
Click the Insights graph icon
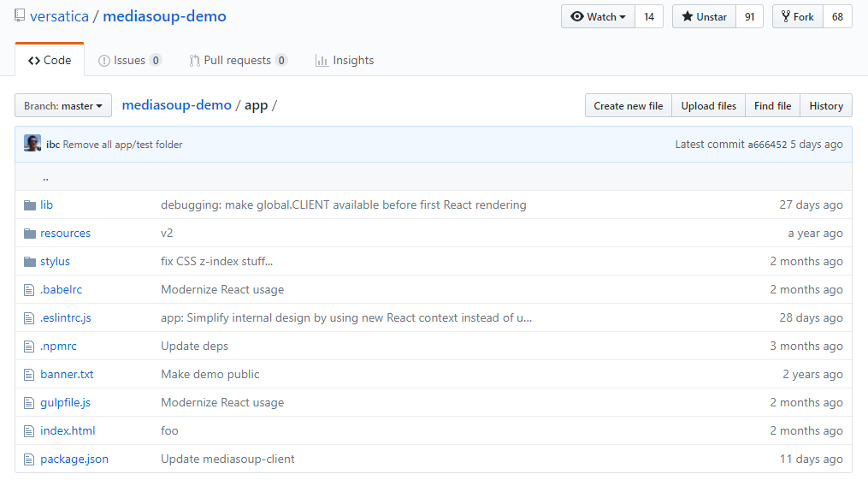tap(322, 61)
